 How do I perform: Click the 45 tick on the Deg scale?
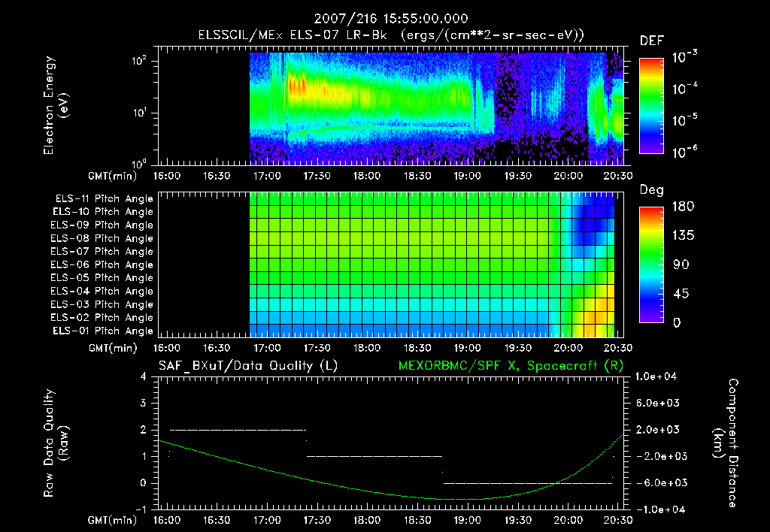(683, 294)
